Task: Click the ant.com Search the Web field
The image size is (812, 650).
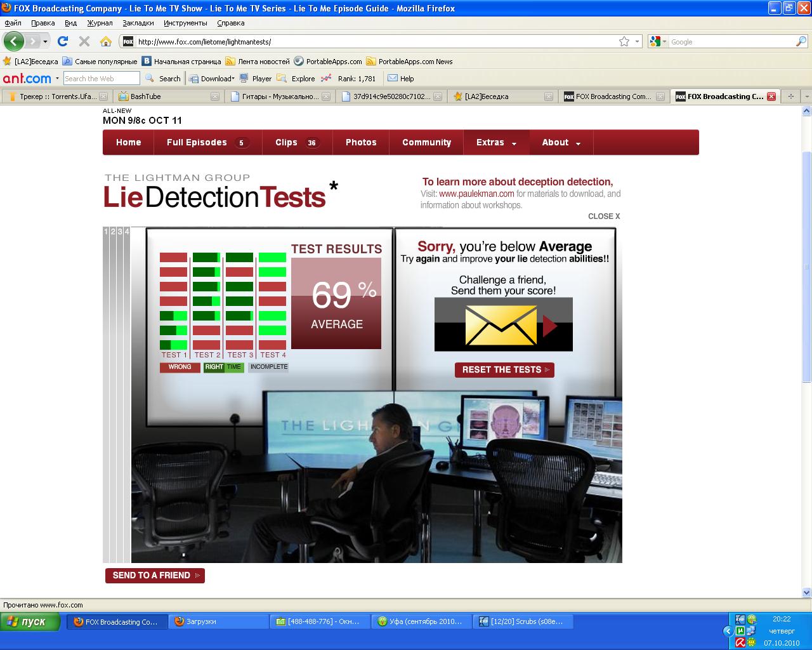Action: tap(101, 78)
